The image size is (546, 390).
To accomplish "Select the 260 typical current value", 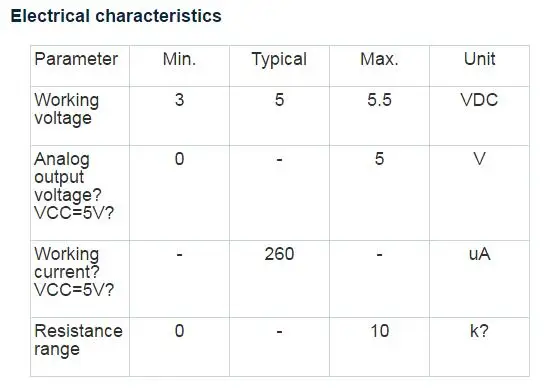I will 279,254.
